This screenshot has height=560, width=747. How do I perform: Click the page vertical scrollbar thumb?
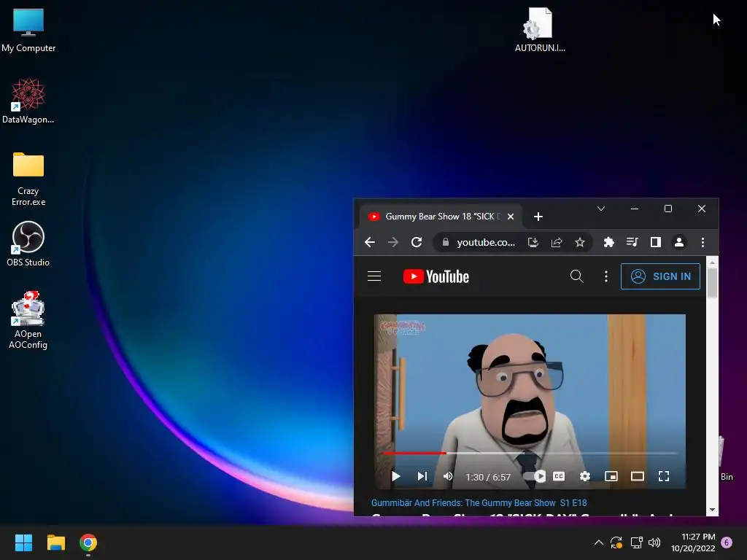(x=712, y=283)
